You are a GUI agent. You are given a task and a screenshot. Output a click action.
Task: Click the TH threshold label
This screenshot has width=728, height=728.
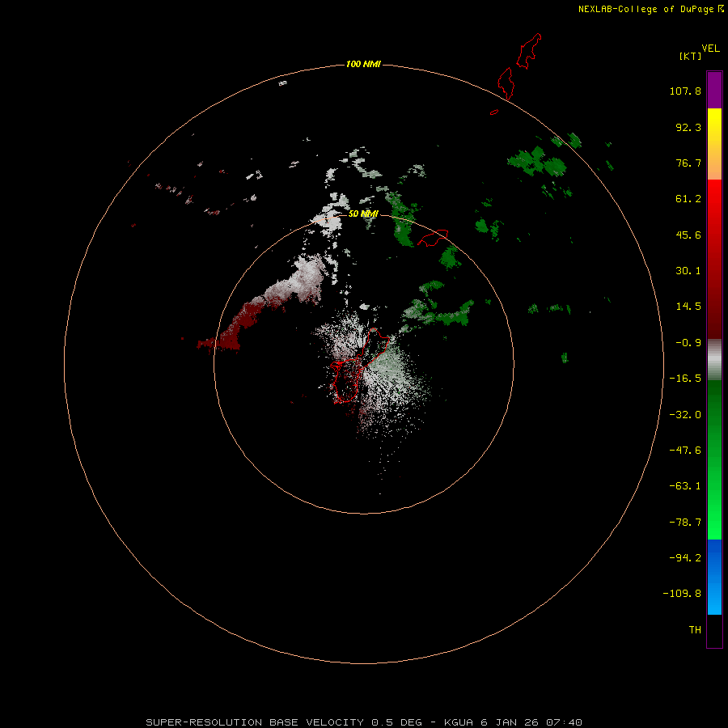tap(695, 629)
